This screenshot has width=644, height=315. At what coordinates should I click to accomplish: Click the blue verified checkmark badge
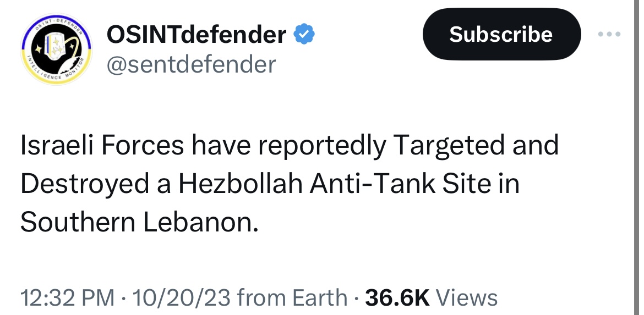pyautogui.click(x=304, y=34)
